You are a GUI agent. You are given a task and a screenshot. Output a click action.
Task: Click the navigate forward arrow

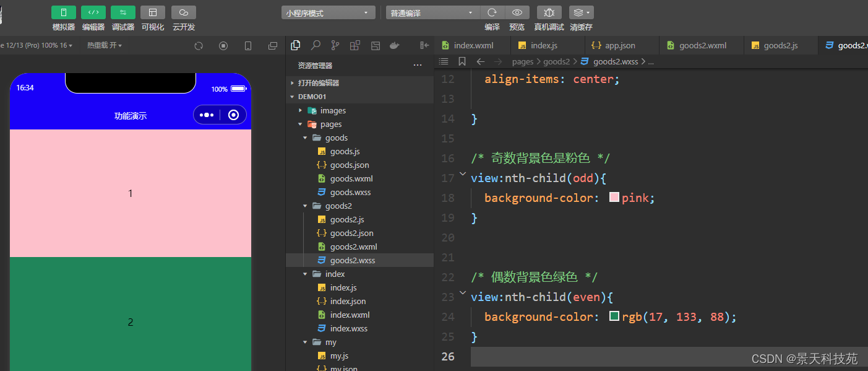pos(498,61)
